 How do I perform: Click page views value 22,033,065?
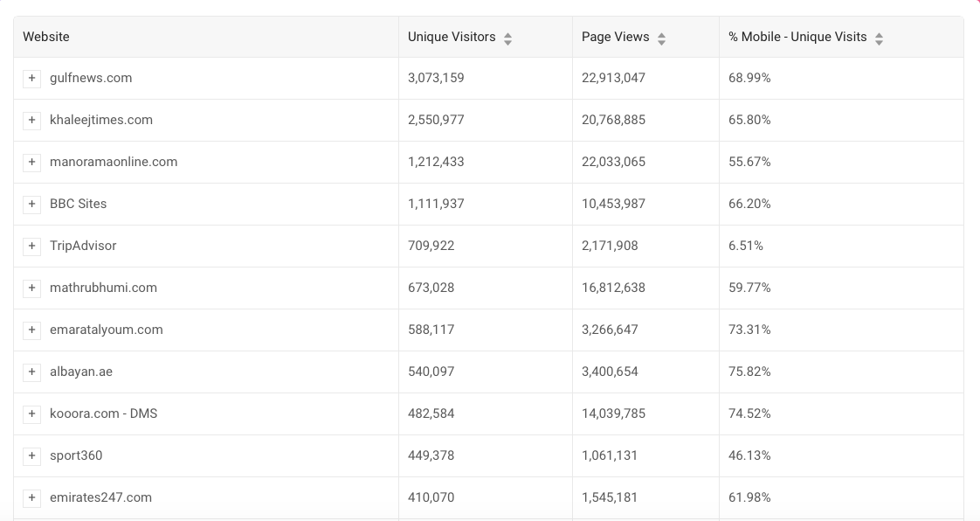click(x=614, y=162)
